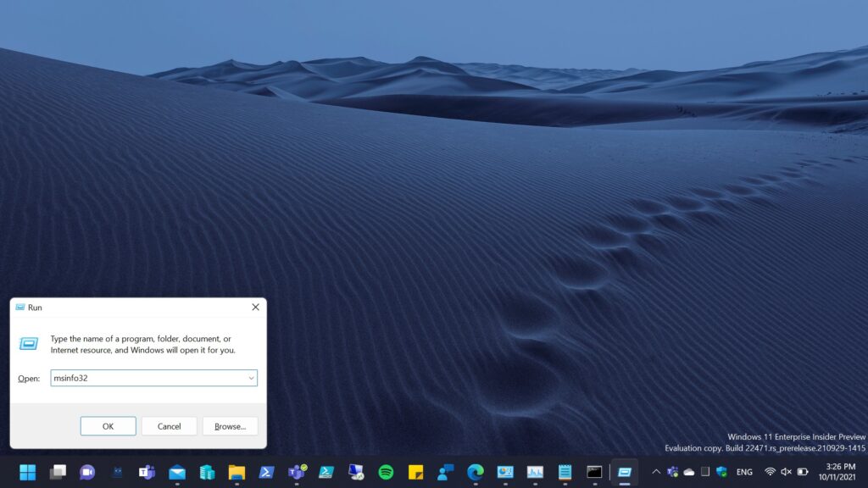Open the Browse... file picker

tap(230, 426)
